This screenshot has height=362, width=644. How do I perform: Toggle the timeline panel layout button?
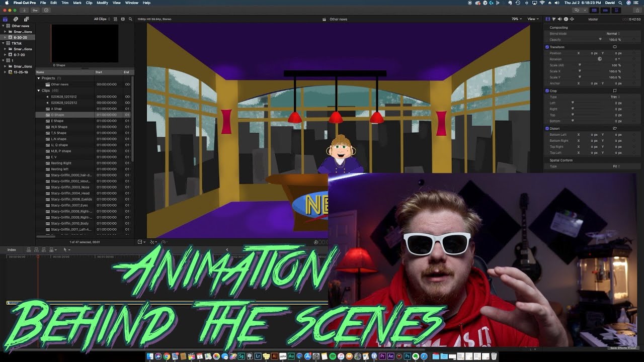(x=605, y=10)
